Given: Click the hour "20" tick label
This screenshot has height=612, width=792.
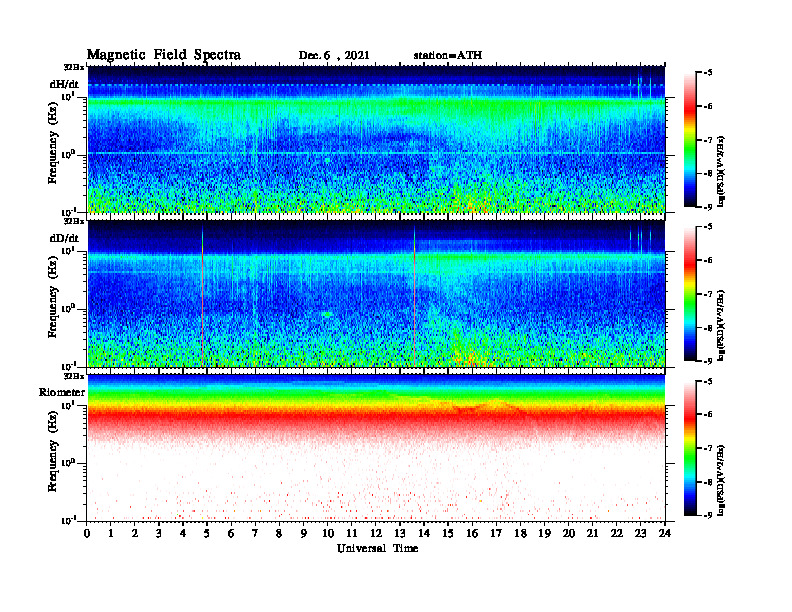Looking at the screenshot, I should pyautogui.click(x=569, y=534).
